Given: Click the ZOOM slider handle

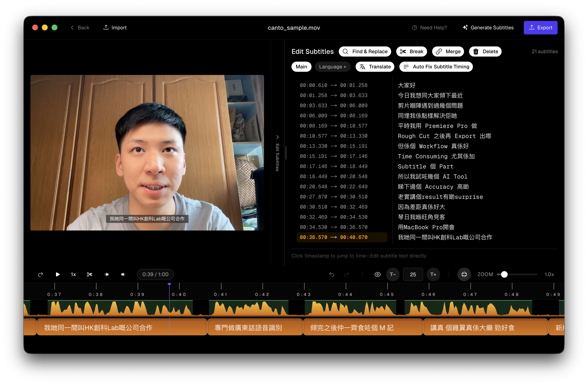Looking at the screenshot, I should click(x=504, y=274).
